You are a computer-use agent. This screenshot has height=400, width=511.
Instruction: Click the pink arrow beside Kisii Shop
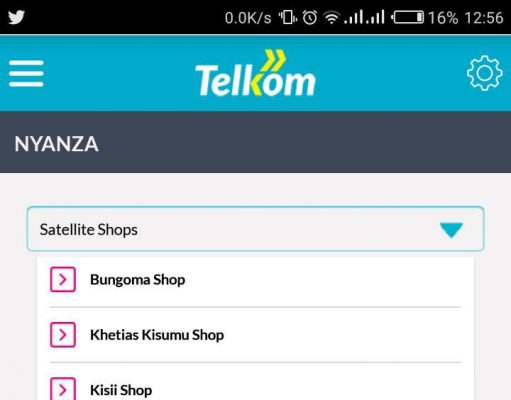[63, 389]
